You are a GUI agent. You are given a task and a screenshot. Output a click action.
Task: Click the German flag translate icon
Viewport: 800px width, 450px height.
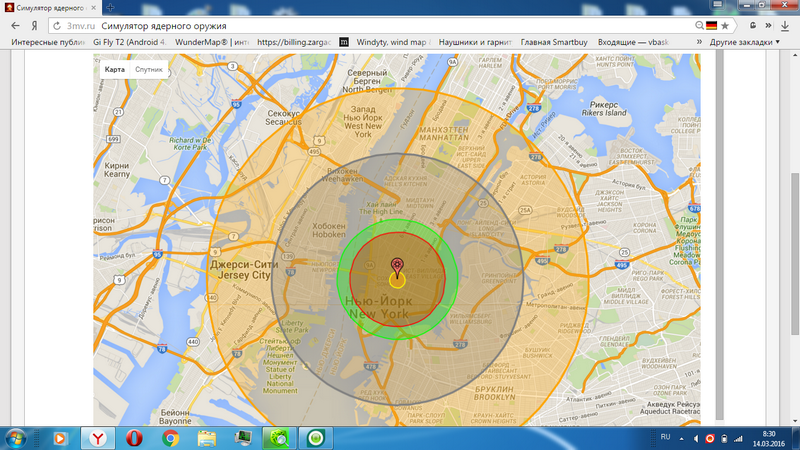[711, 26]
